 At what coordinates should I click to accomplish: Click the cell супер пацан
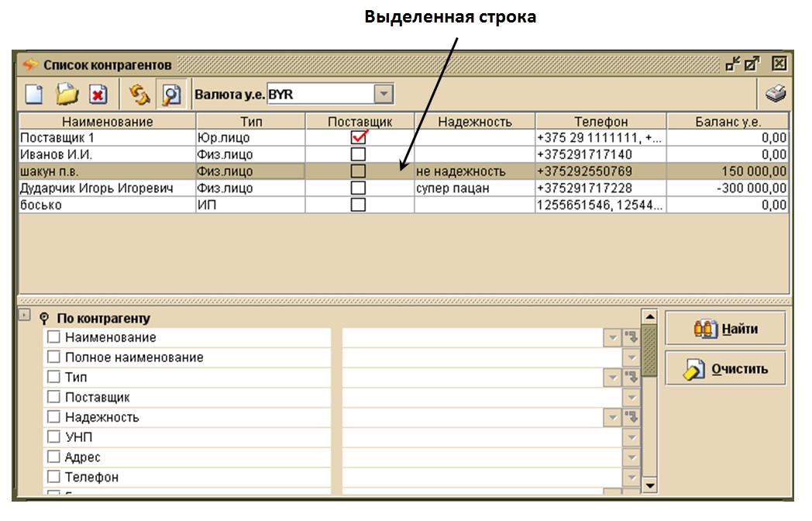coord(475,188)
